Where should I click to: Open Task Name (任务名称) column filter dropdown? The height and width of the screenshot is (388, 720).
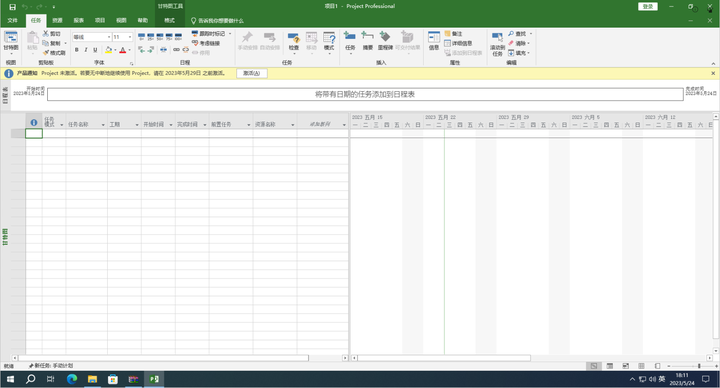click(x=103, y=125)
